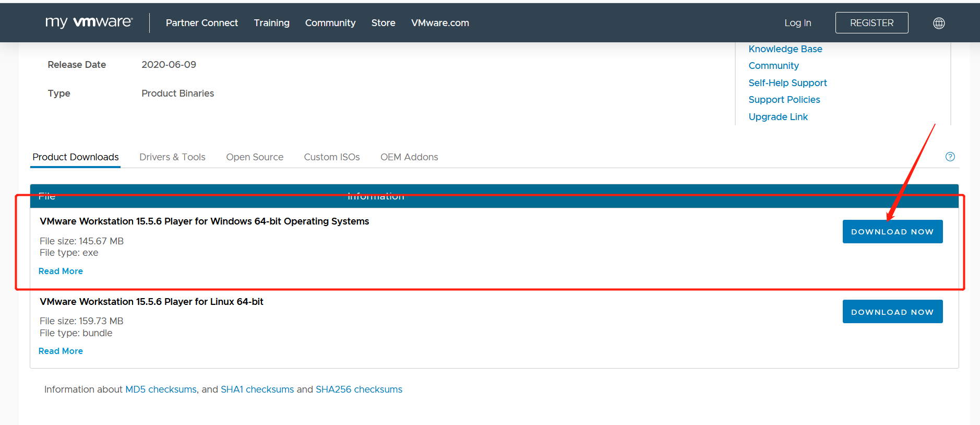Download Workstation Player for Linux 64-bit
This screenshot has width=980, height=425.
892,312
